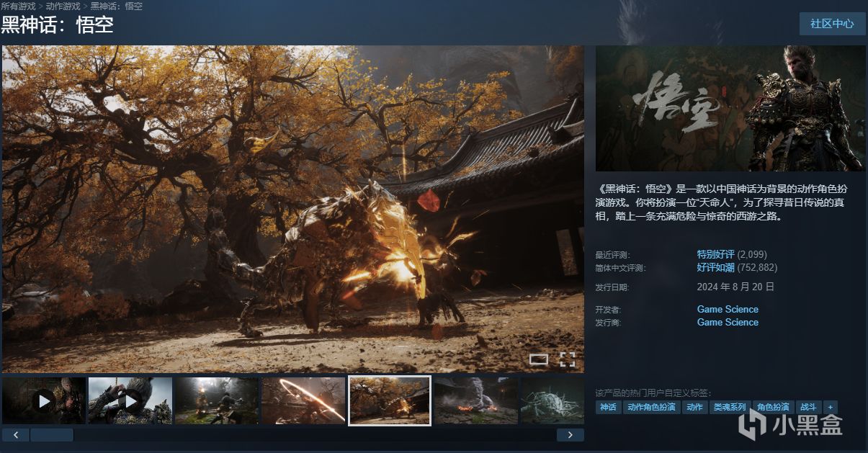Select the last partially visible white creature thumbnail

552,400
